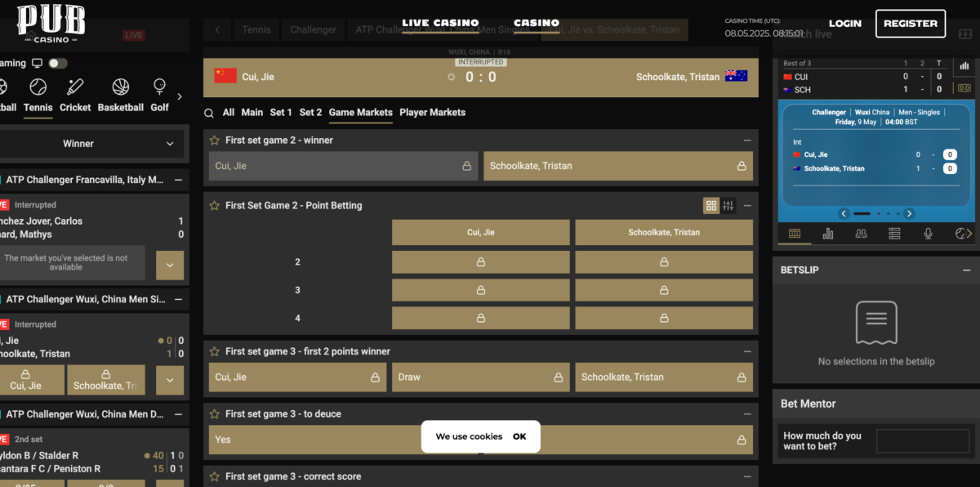
Task: Expand more markets for Sanchez Jover match
Action: [170, 266]
